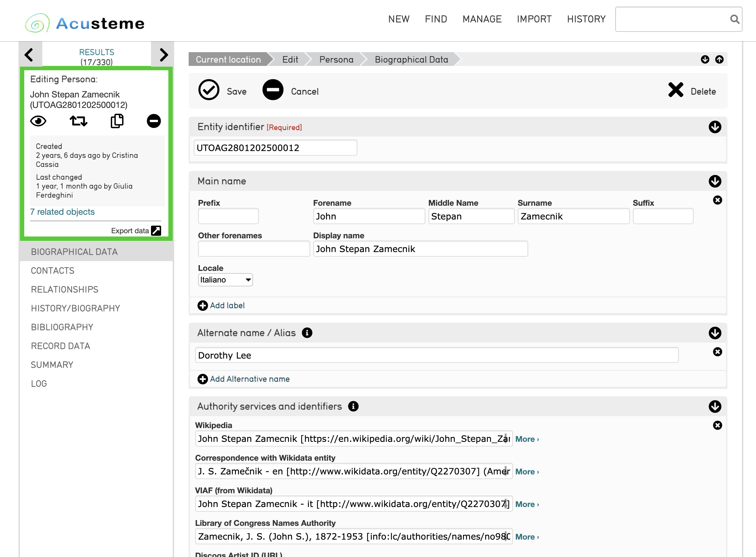Click the Add Alternative name link
Screen dimensions: 756x557
[x=250, y=379]
